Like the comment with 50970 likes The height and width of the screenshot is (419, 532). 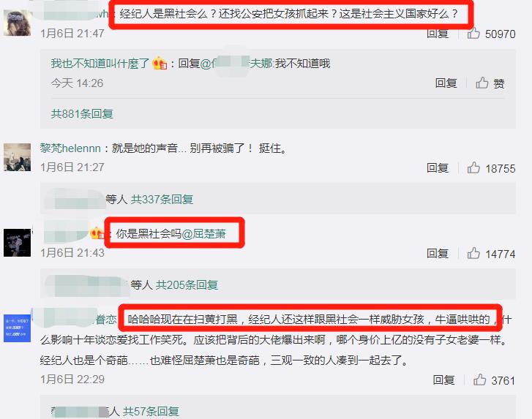pyautogui.click(x=473, y=34)
